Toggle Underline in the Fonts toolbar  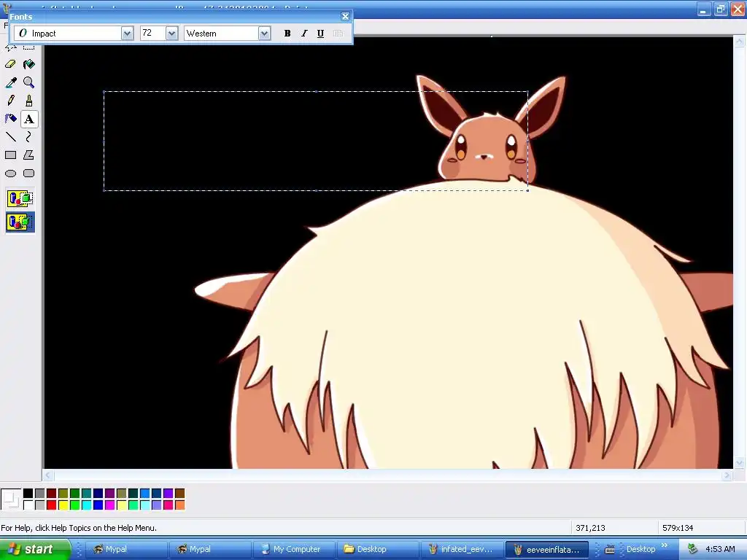pyautogui.click(x=321, y=34)
